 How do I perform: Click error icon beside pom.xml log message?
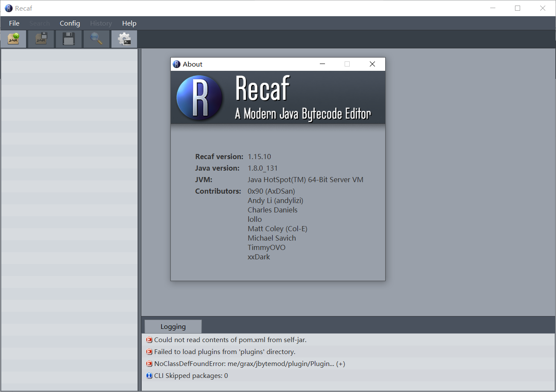click(149, 340)
